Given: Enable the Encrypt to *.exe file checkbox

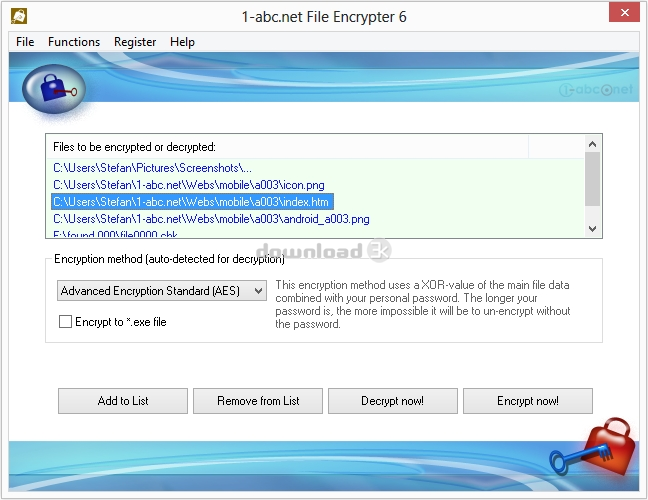Looking at the screenshot, I should 65,321.
